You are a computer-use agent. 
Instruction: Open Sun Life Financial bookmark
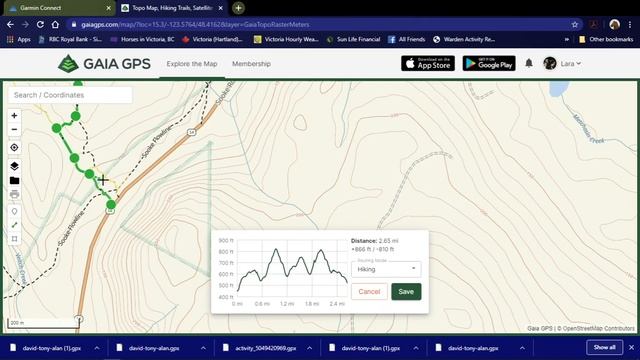click(x=353, y=40)
